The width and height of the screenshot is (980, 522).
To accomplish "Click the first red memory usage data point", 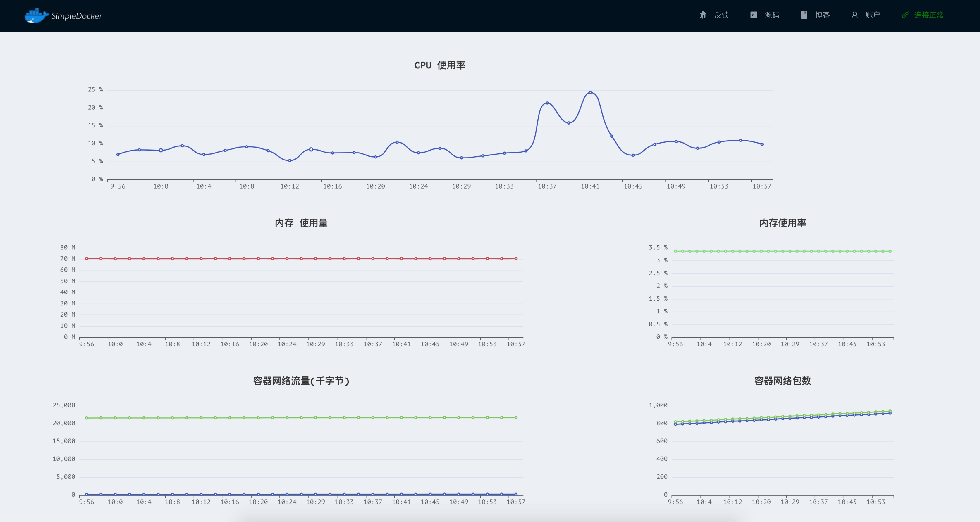I will pyautogui.click(x=87, y=259).
